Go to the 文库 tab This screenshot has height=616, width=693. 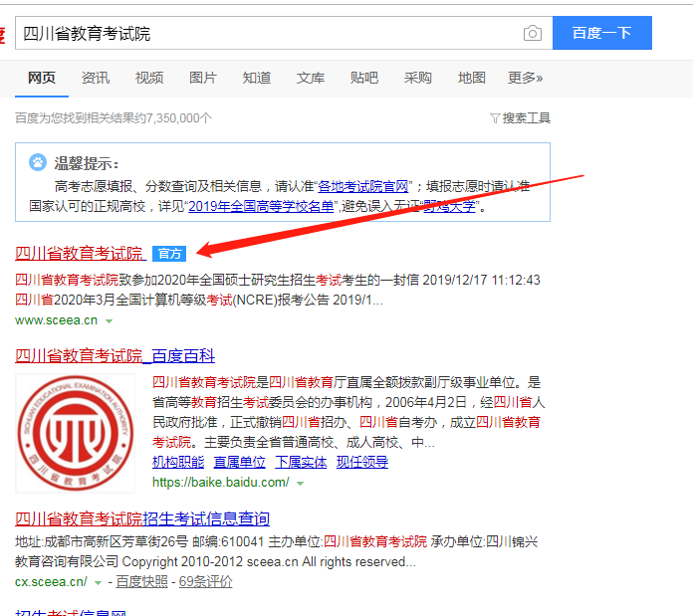(311, 78)
